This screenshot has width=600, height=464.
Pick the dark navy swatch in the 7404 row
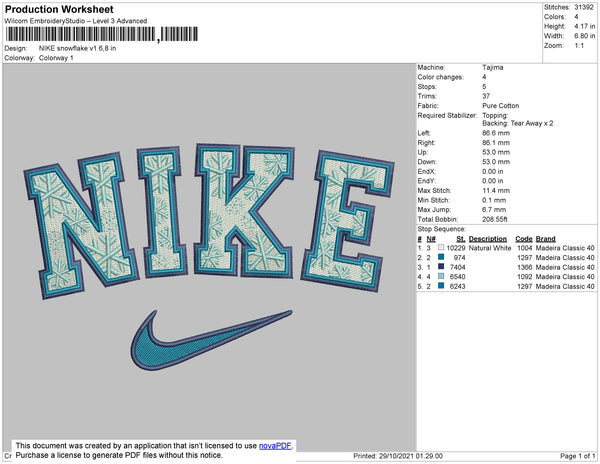tap(441, 267)
